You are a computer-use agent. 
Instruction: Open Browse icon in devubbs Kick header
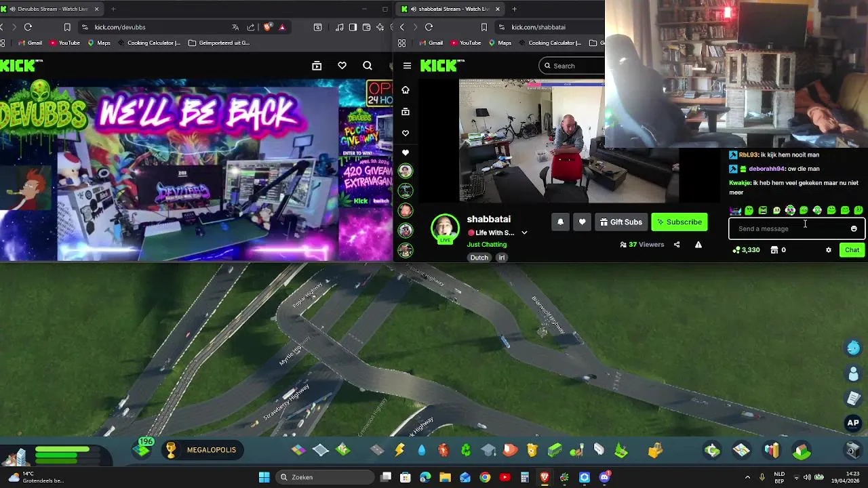pos(317,66)
